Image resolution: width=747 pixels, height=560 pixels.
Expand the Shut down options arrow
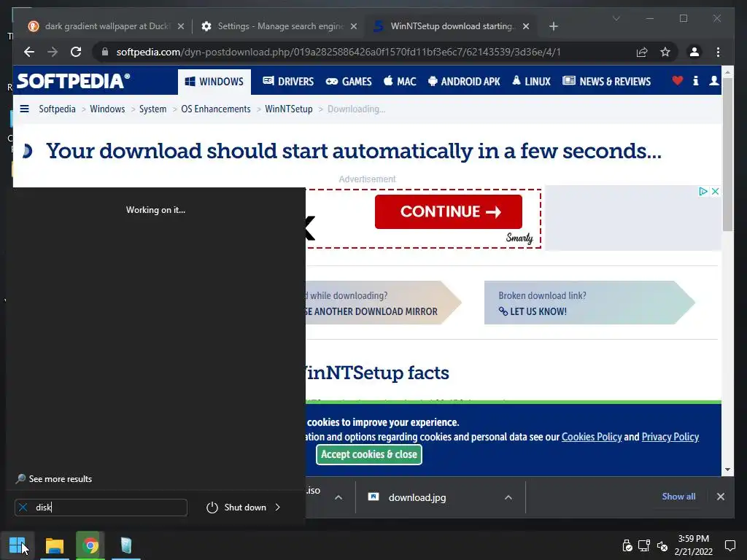(278, 507)
